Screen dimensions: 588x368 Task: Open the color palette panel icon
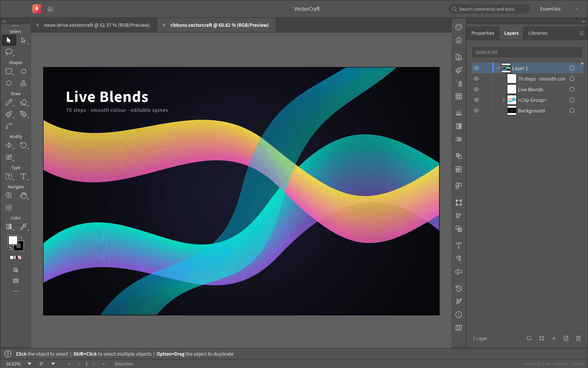[x=459, y=27]
